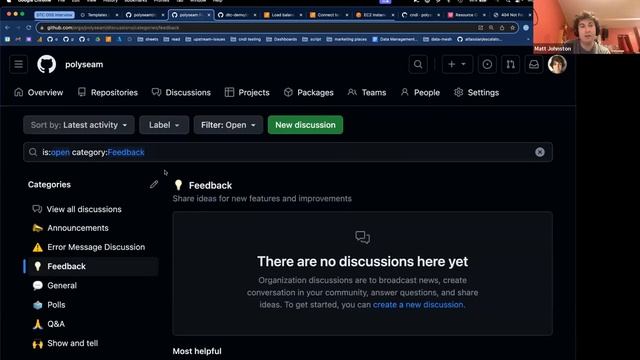Open the organization Settings tab
This screenshot has width=640, height=360.
tap(476, 93)
